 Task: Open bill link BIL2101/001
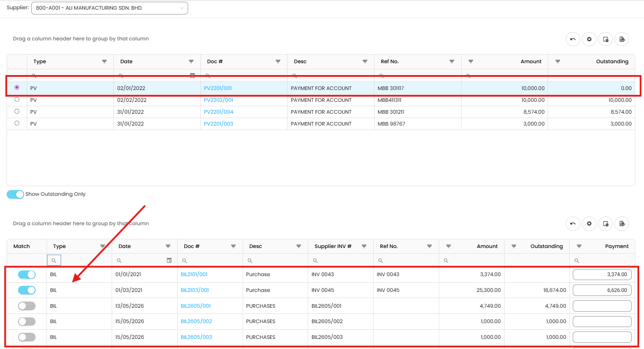coord(194,274)
